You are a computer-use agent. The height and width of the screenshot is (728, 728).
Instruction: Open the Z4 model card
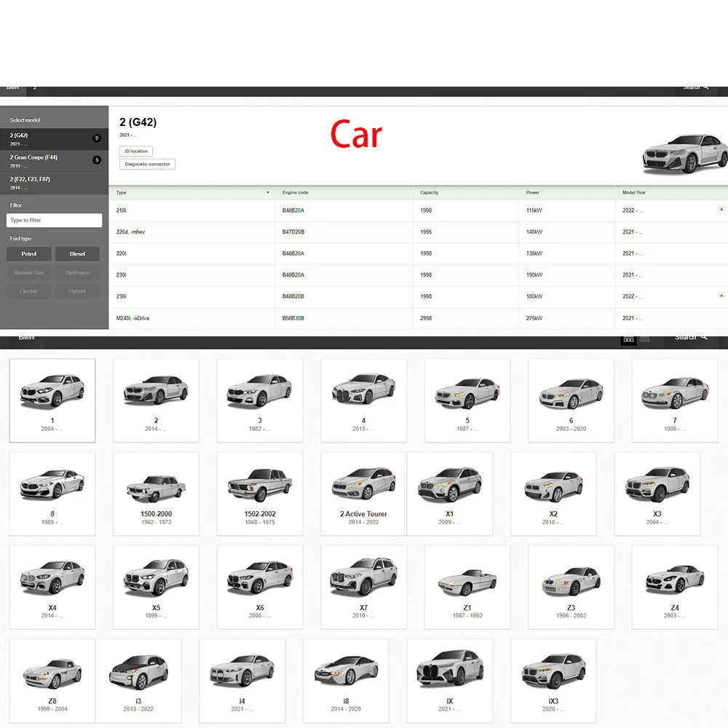point(675,587)
